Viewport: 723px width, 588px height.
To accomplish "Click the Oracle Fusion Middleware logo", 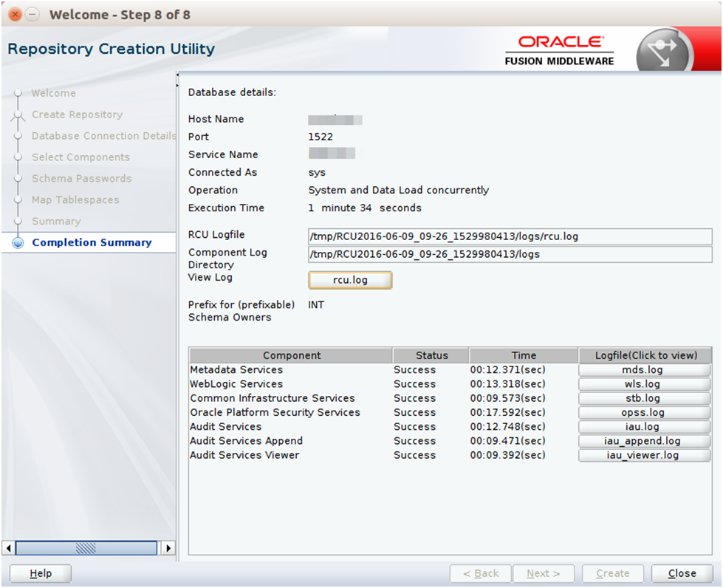I will (559, 50).
